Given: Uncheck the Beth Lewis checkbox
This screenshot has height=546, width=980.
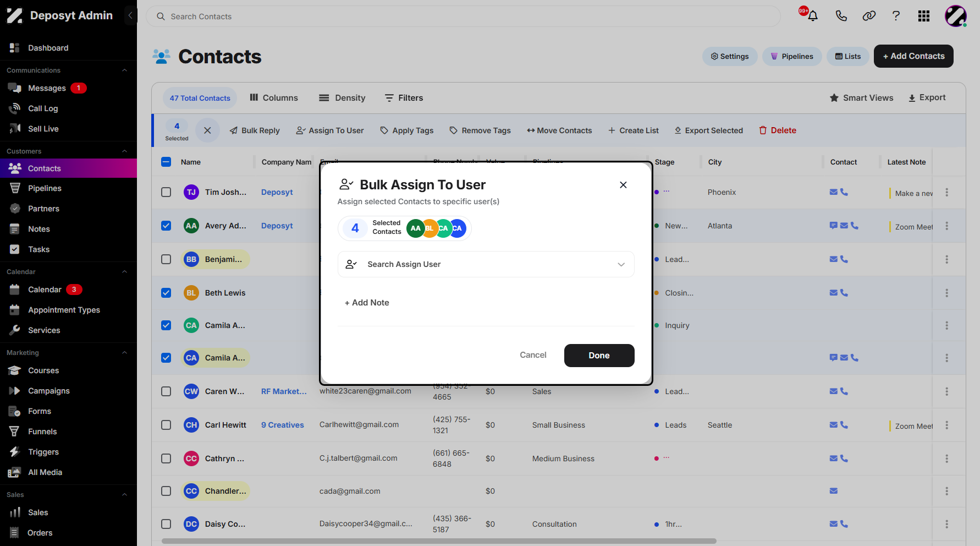Looking at the screenshot, I should 166,293.
